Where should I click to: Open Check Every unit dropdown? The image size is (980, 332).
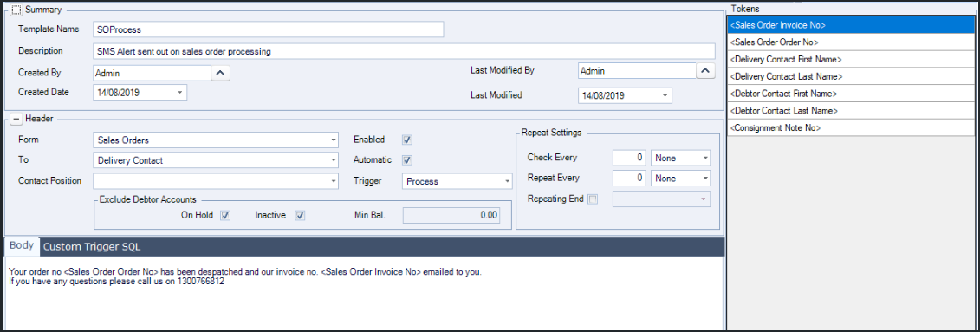(x=680, y=158)
